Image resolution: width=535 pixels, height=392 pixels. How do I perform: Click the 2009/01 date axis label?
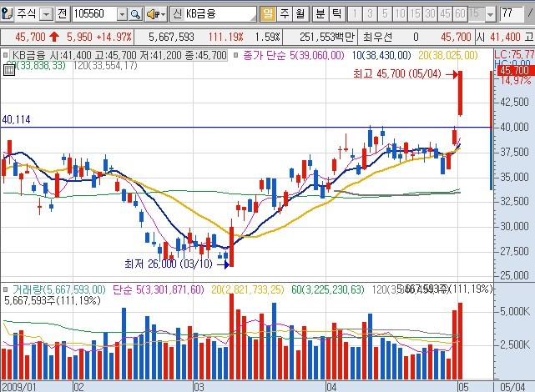19,387
